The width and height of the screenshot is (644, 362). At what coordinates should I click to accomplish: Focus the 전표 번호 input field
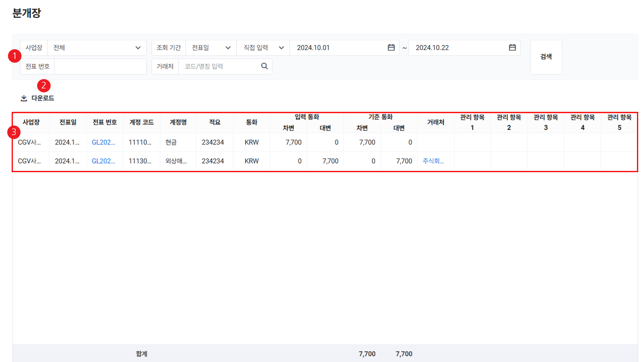pyautogui.click(x=100, y=66)
